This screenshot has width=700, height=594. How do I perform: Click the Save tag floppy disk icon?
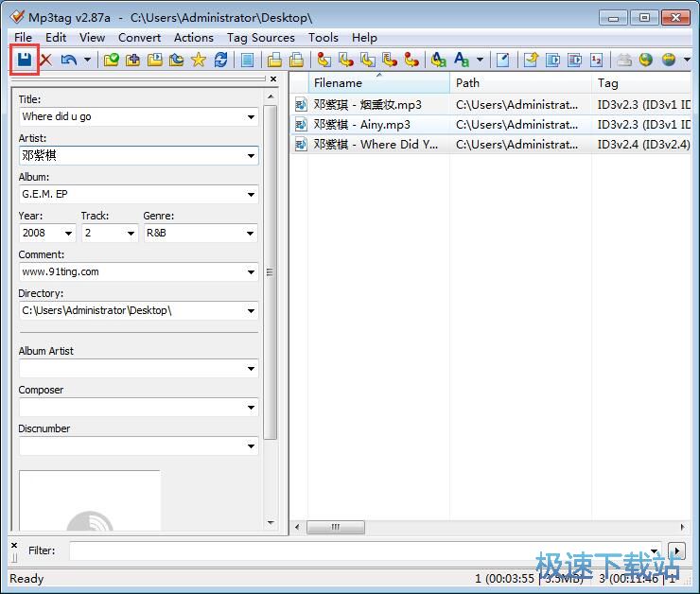click(25, 60)
